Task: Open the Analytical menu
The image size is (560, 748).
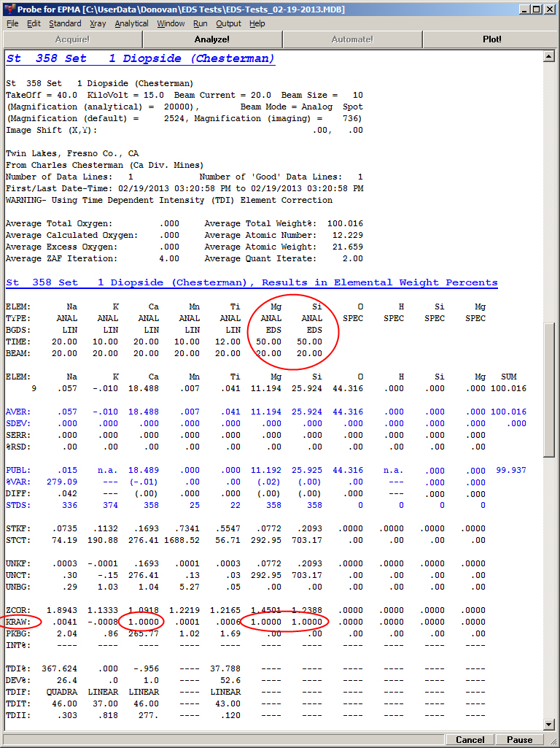Action: tap(131, 23)
